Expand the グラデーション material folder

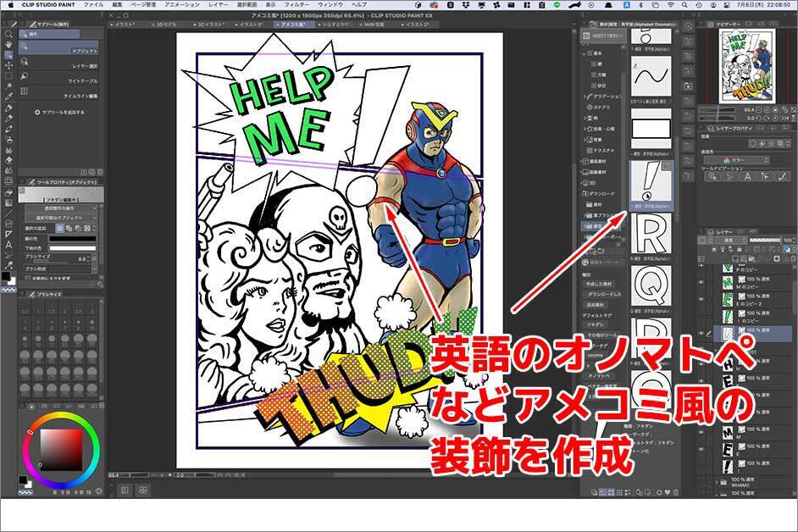(586, 97)
